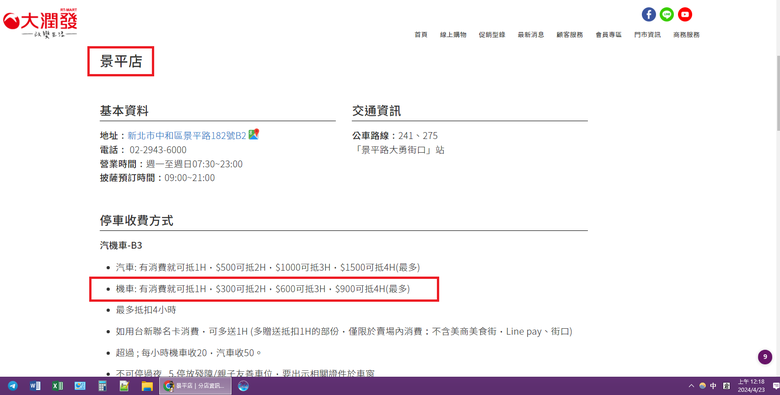This screenshot has height=395, width=780.
Task: Open the round blue globe taskbar icon
Action: pos(243,386)
